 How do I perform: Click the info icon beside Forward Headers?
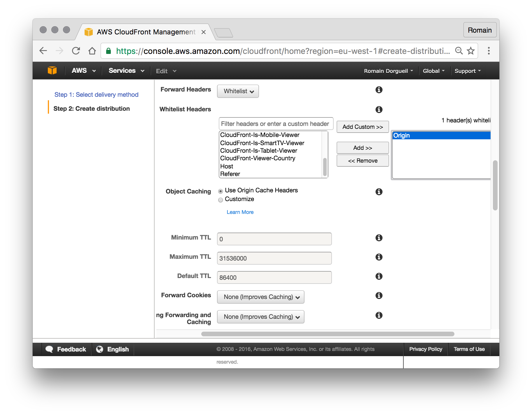379,90
